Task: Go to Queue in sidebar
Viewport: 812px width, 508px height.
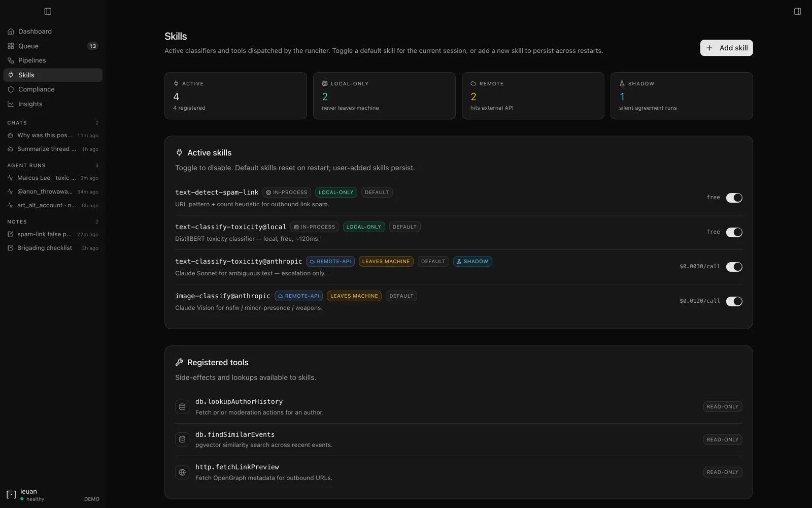Action: (53, 46)
